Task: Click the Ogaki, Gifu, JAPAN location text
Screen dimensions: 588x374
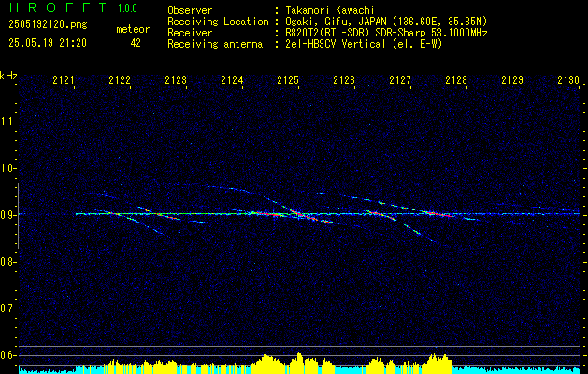Action: click(386, 22)
